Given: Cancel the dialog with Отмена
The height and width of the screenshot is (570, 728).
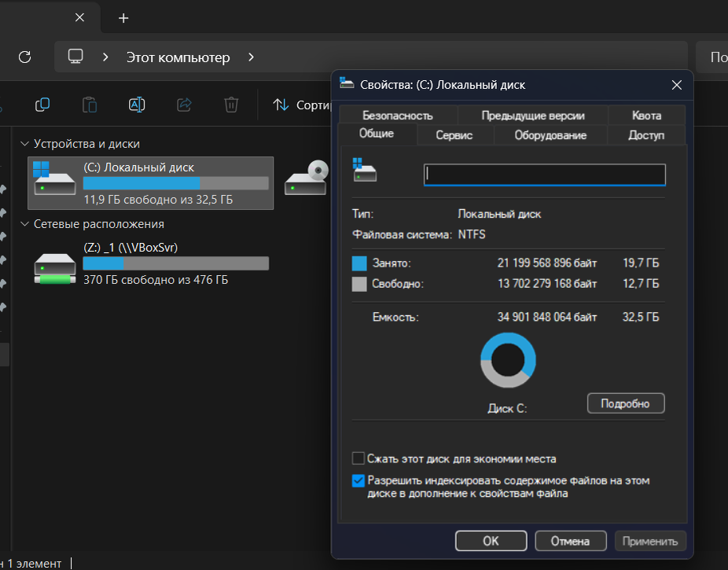Looking at the screenshot, I should [x=570, y=541].
